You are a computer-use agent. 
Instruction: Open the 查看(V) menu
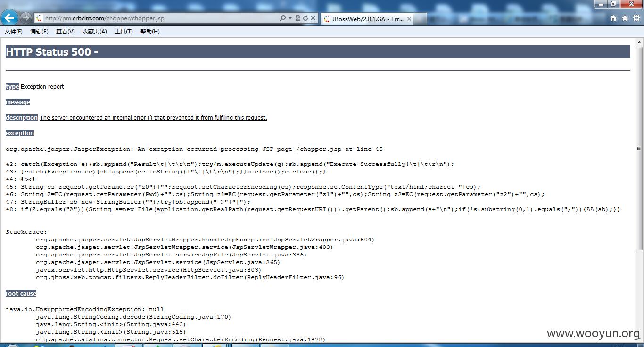click(65, 32)
